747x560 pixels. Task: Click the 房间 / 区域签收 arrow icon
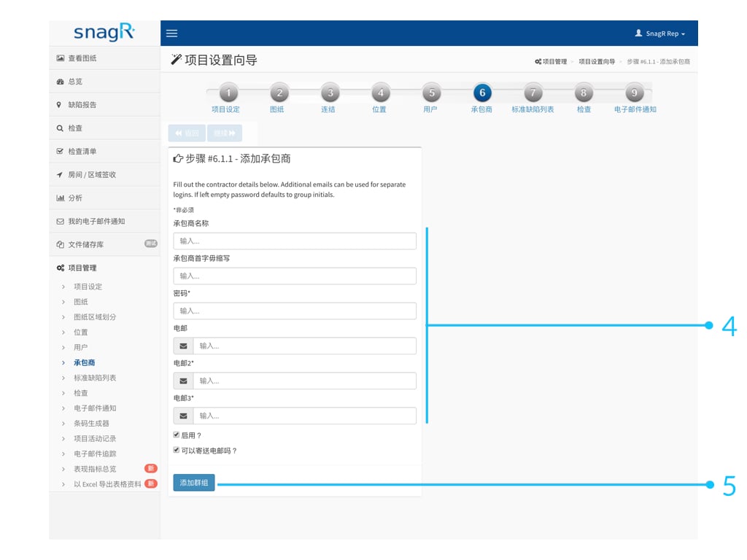[x=60, y=175]
